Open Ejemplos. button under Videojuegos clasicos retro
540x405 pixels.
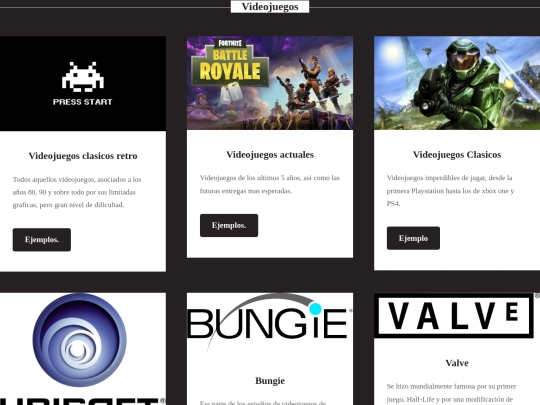pyautogui.click(x=42, y=240)
